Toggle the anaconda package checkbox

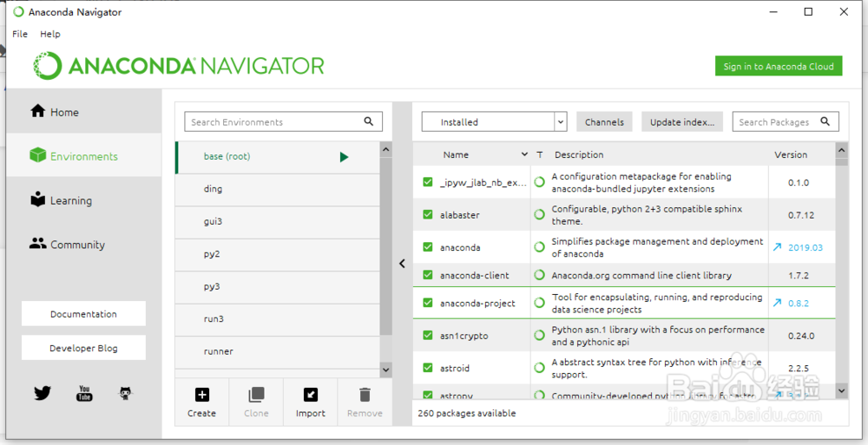[427, 247]
